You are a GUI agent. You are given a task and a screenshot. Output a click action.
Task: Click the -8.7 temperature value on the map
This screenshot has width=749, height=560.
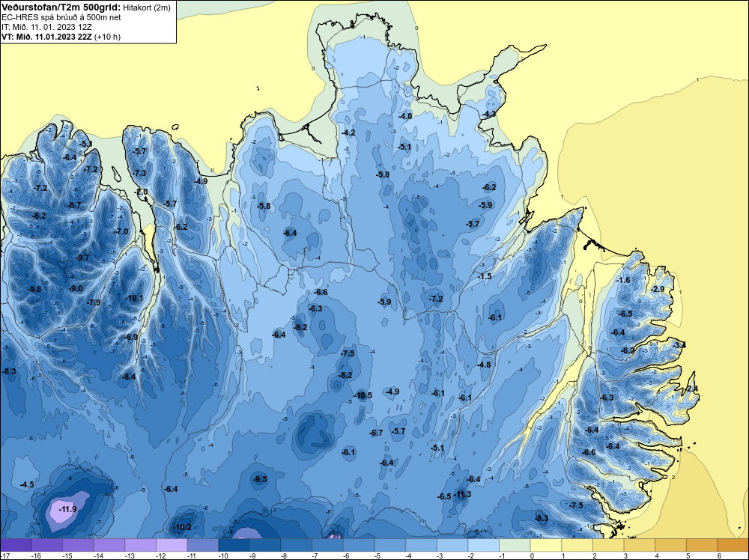74,205
